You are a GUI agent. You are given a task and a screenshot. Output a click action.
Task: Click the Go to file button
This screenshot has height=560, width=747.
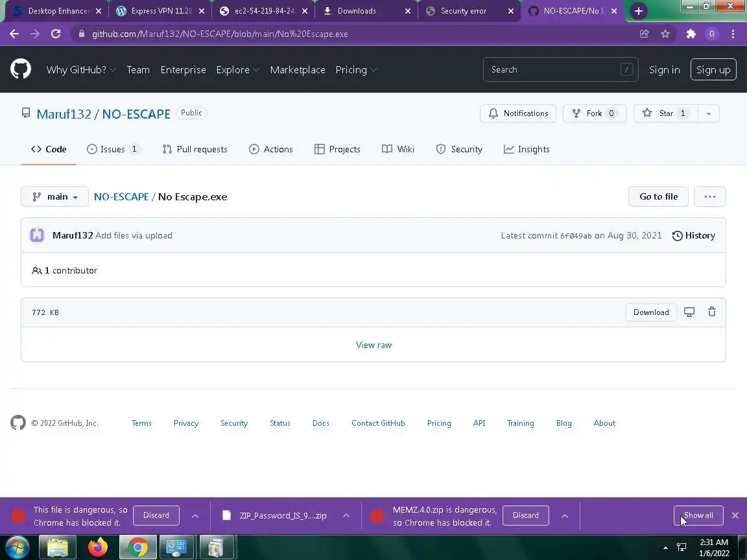click(658, 196)
